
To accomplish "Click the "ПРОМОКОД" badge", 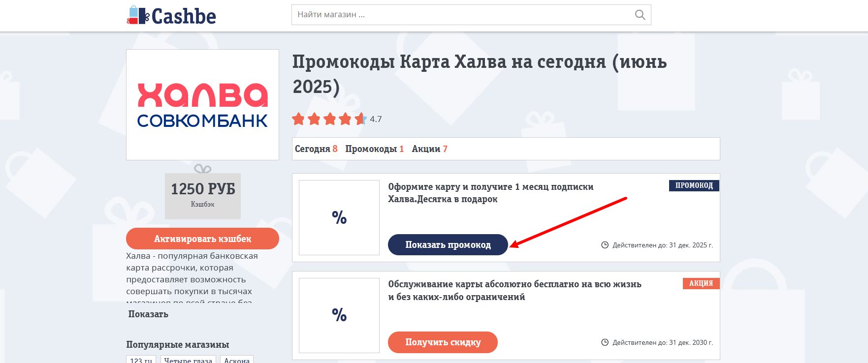I will (x=694, y=185).
